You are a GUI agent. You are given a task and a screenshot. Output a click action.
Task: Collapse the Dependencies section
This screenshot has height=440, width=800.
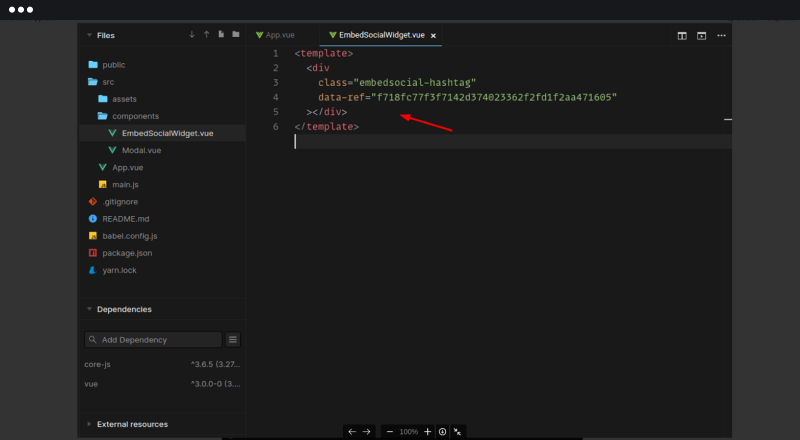click(89, 309)
